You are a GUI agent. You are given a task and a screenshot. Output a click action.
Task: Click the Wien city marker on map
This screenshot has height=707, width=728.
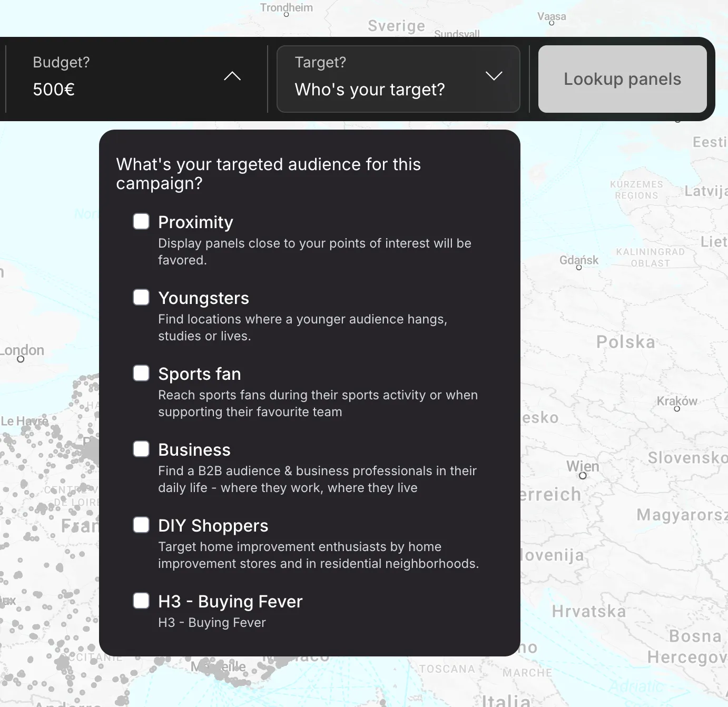pos(583,476)
